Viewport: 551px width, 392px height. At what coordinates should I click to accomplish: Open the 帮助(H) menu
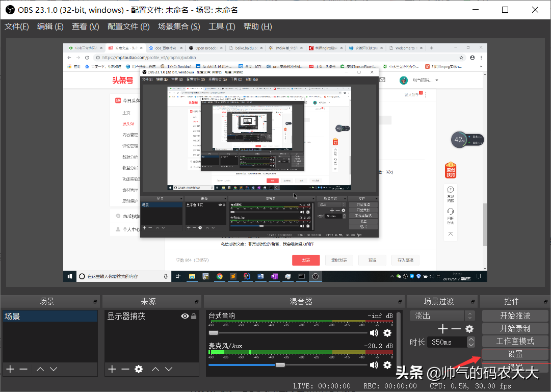pos(257,27)
